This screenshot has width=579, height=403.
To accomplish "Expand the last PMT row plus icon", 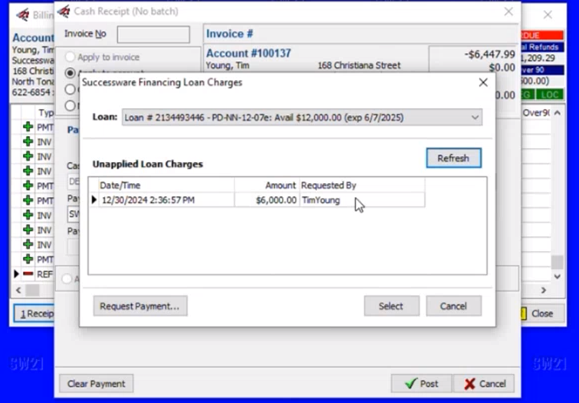I will tap(28, 259).
